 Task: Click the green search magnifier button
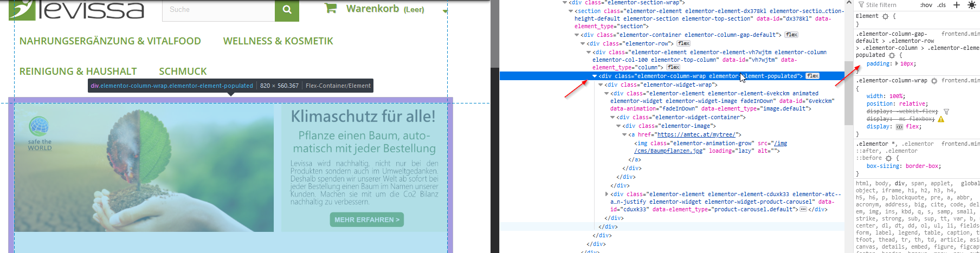[x=287, y=10]
